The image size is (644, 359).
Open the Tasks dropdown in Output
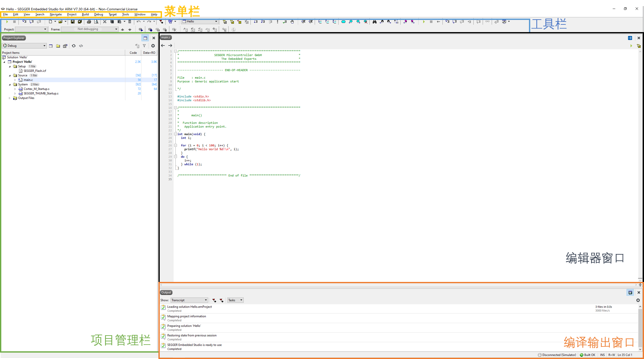coord(235,300)
